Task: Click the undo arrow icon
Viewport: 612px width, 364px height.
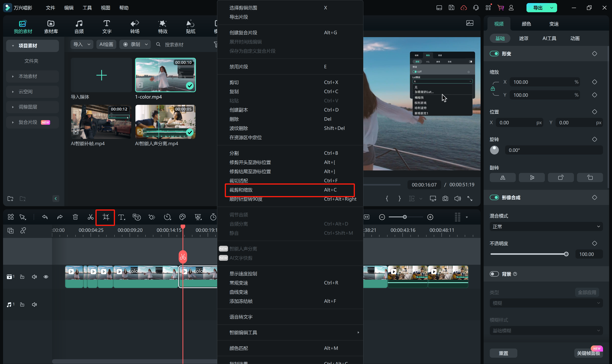Action: (45, 217)
